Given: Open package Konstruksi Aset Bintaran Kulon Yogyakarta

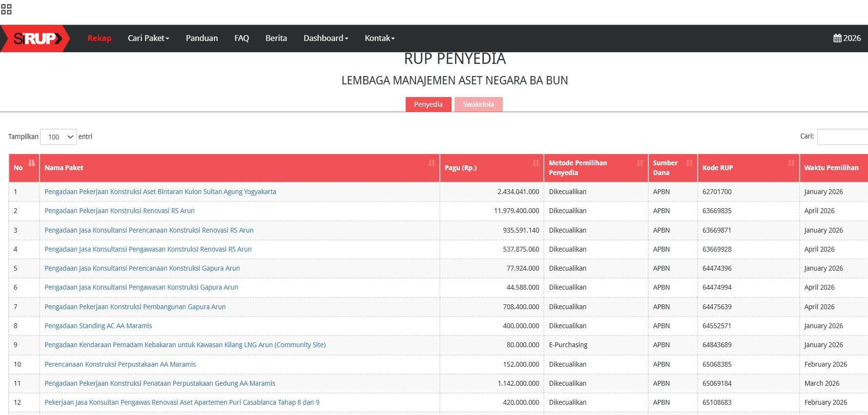Looking at the screenshot, I should tap(160, 192).
